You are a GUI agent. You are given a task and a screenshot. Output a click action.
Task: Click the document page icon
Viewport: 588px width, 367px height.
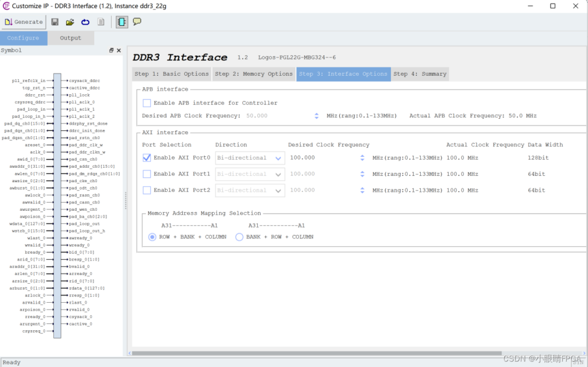pyautogui.click(x=100, y=22)
